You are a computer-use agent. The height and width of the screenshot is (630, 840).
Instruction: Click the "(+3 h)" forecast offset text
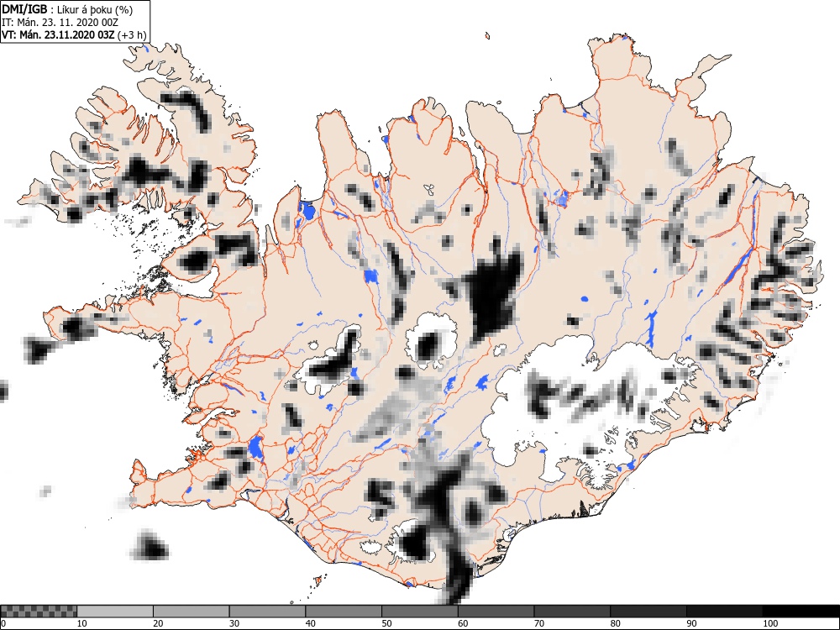pos(132,34)
